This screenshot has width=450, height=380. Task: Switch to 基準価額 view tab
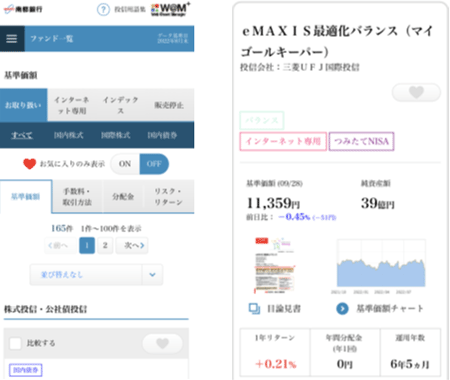(x=26, y=196)
